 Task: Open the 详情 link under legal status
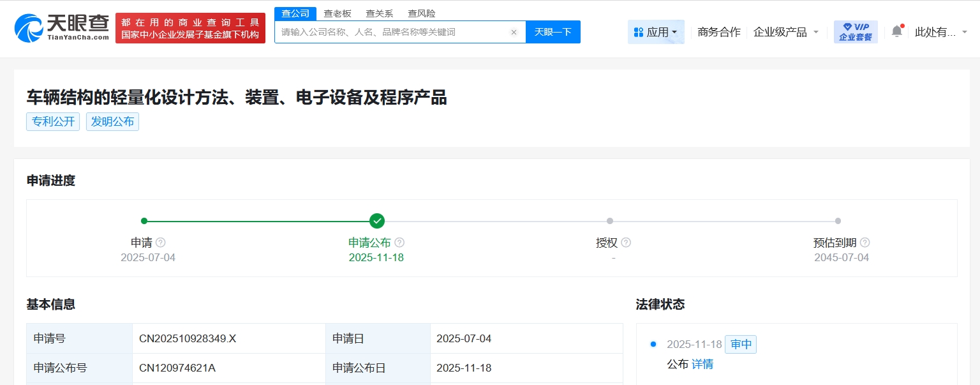[x=702, y=364]
